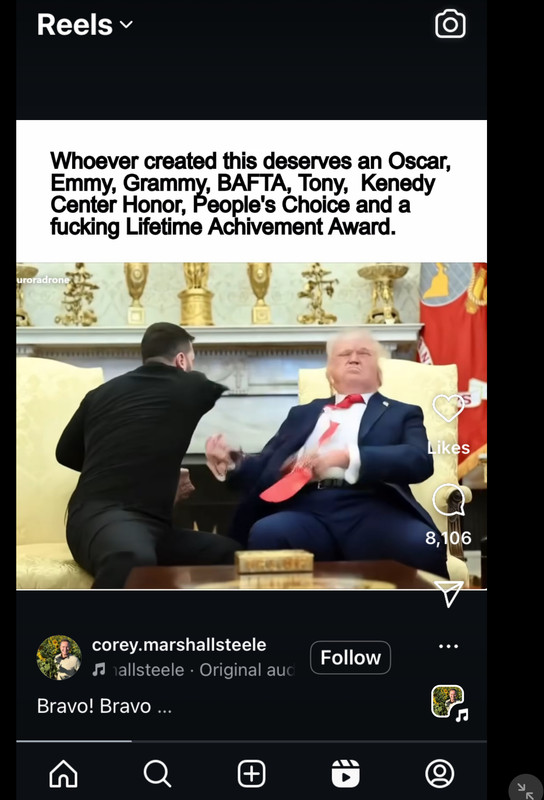Expand the Reels dropdown chevron

(126, 24)
